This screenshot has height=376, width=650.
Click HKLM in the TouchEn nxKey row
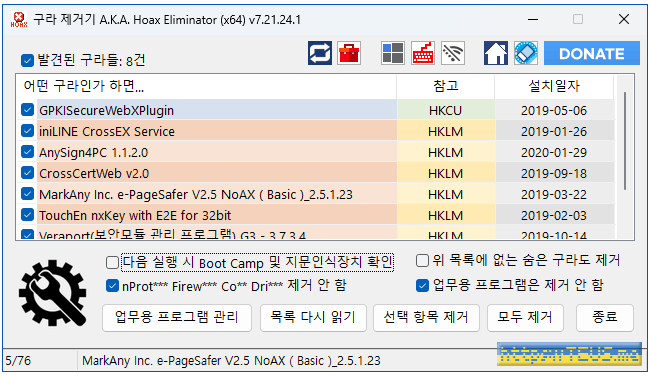(445, 216)
